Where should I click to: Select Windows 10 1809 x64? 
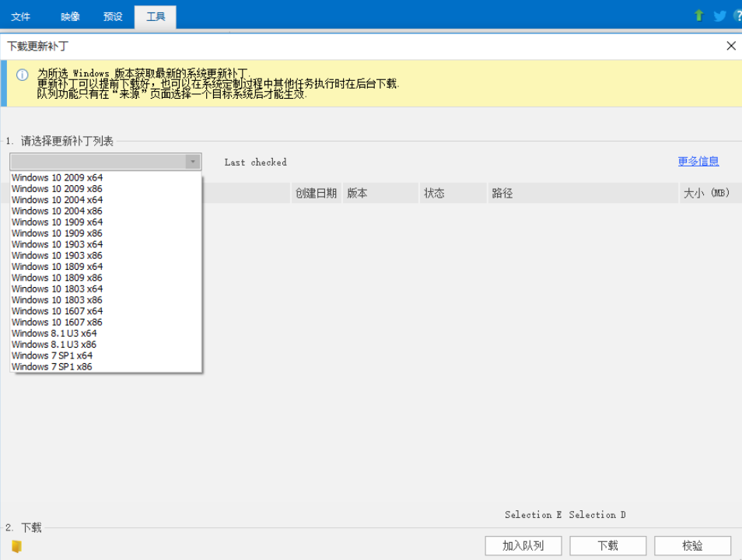pos(106,267)
